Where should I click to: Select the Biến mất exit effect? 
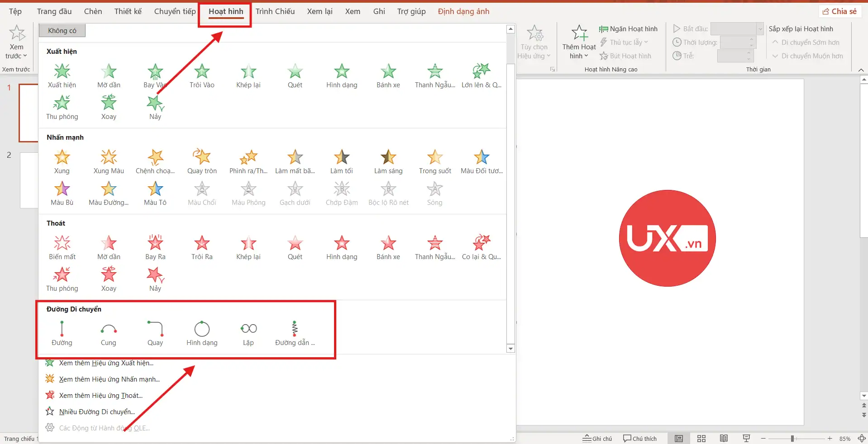pos(62,248)
